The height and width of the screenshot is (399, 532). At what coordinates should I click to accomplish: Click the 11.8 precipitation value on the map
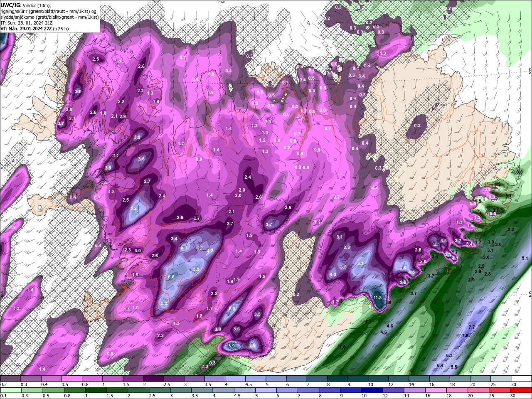377,298
